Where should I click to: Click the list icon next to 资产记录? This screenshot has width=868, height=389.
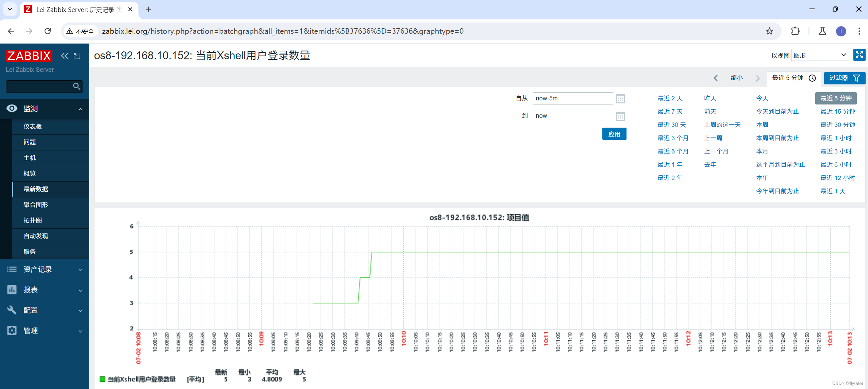click(12, 269)
